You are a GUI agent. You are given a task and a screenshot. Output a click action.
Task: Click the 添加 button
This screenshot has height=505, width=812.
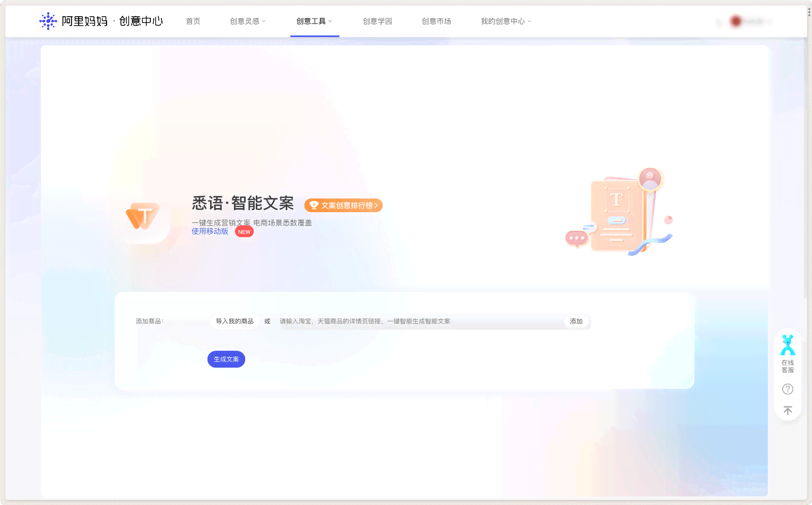point(576,321)
